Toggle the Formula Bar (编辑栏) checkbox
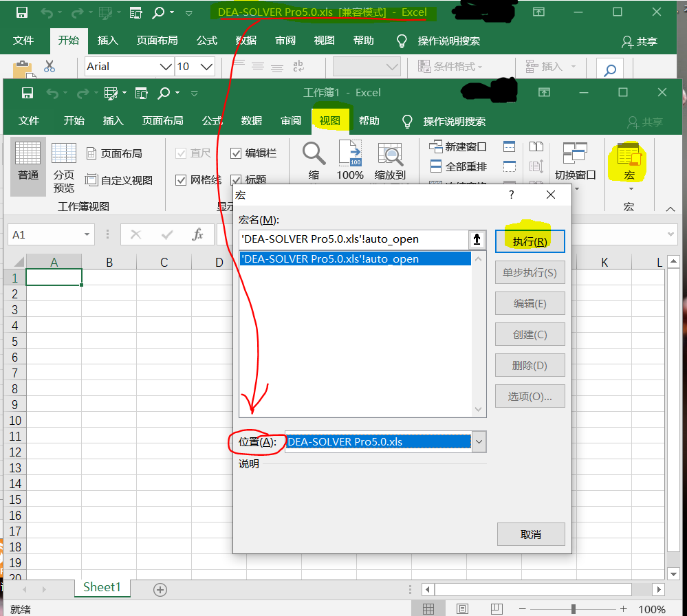Screen dimensions: 687x616 (x=236, y=153)
